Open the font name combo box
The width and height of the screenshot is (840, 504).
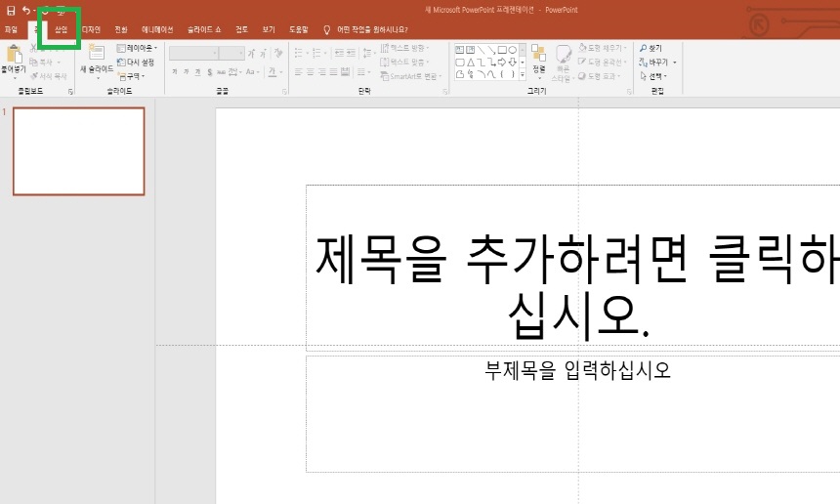[x=193, y=53]
